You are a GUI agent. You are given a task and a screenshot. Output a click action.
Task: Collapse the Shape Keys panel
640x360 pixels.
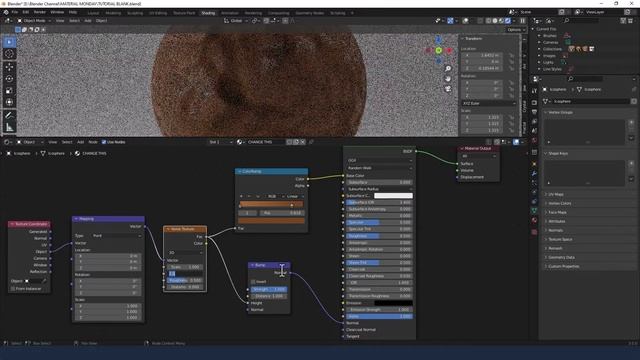(x=558, y=153)
